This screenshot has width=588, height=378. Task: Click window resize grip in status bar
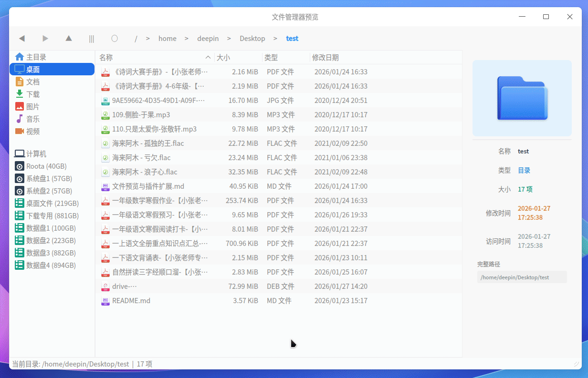pos(576,364)
